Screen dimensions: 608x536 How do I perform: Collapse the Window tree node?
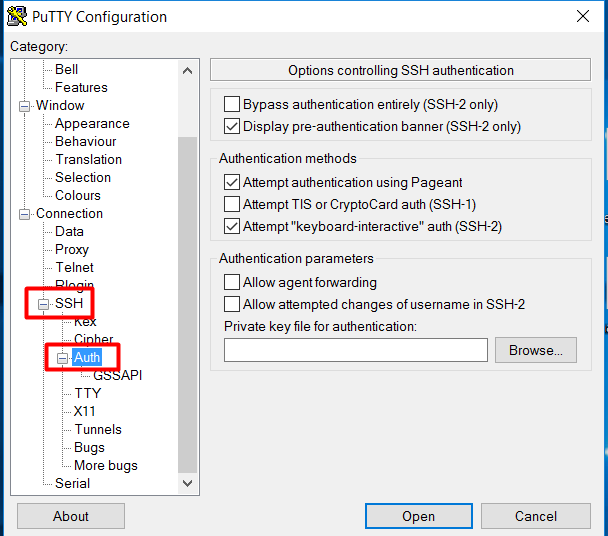click(24, 106)
